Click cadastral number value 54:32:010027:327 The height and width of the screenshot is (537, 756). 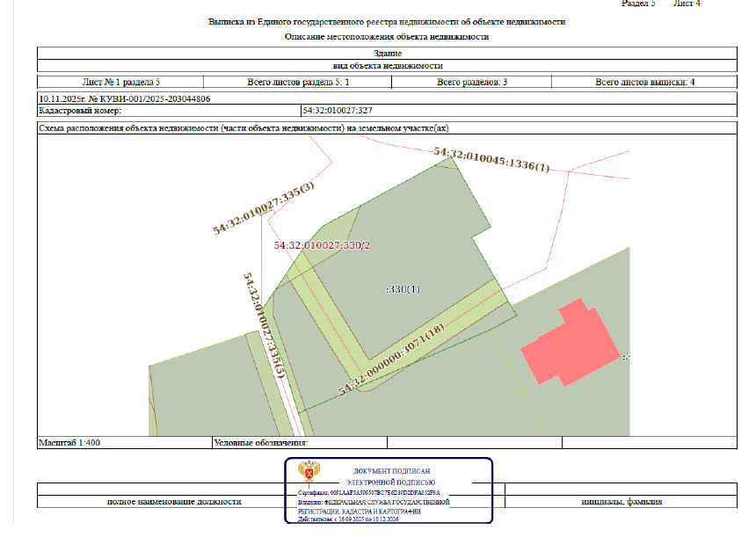tap(338, 112)
